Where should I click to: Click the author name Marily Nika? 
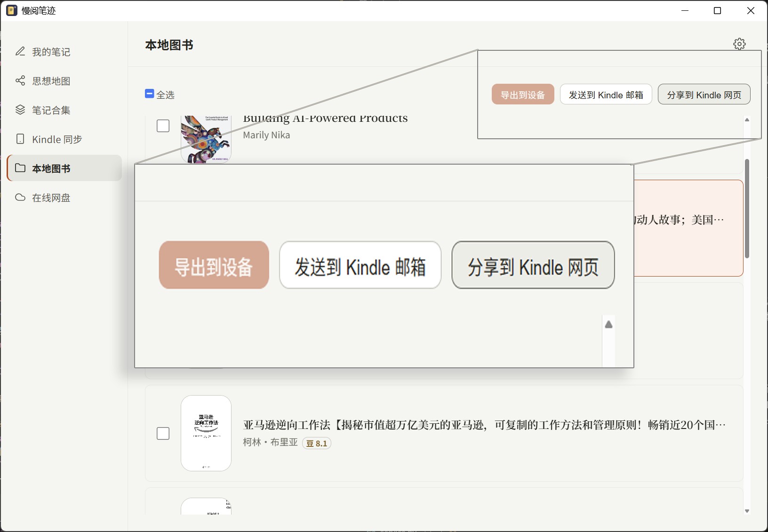coord(266,135)
